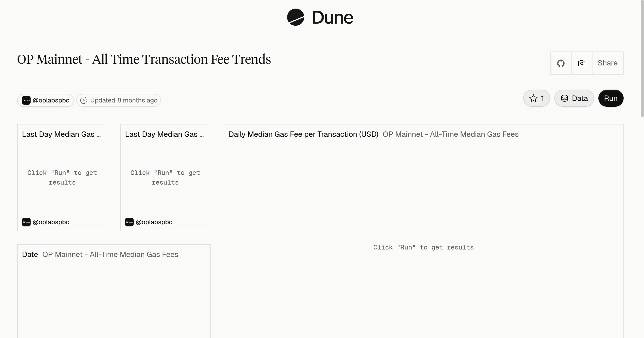The image size is (644, 338).
Task: Click the Date chart title
Action: (30, 254)
